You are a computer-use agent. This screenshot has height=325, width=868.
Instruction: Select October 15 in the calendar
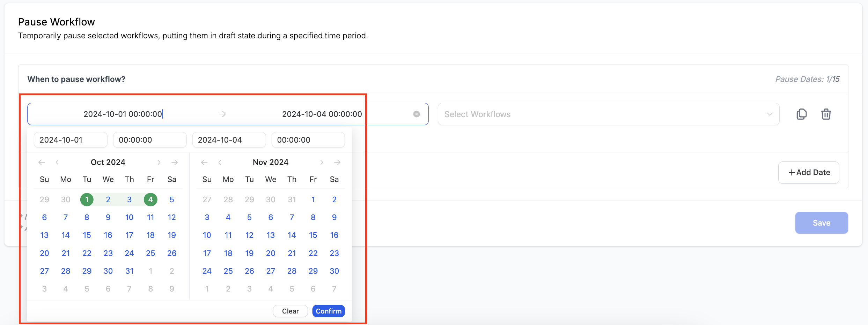[87, 235]
